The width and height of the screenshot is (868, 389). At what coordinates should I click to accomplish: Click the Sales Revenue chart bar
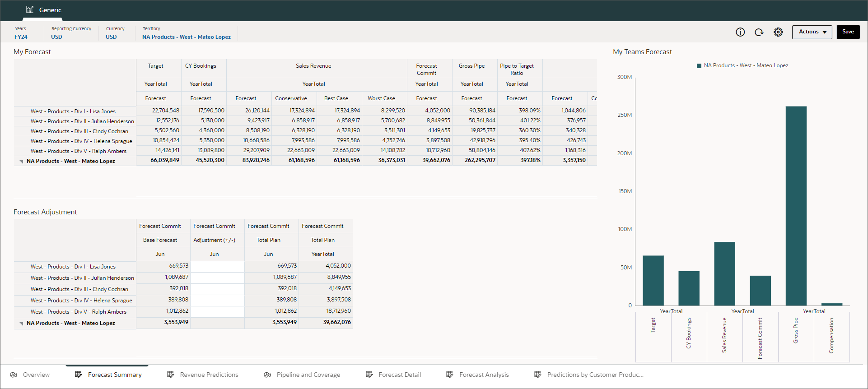[x=724, y=273]
